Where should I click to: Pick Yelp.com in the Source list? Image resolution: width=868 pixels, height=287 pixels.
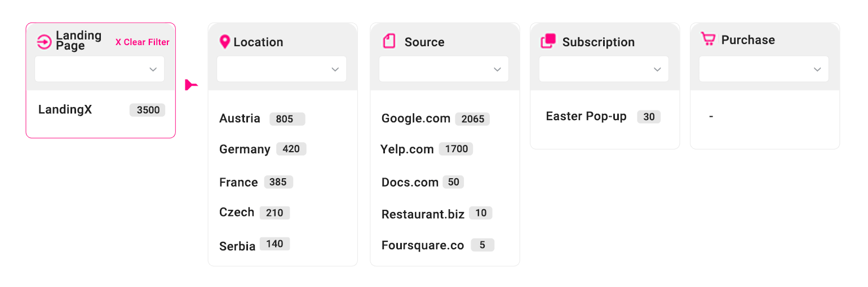point(407,149)
